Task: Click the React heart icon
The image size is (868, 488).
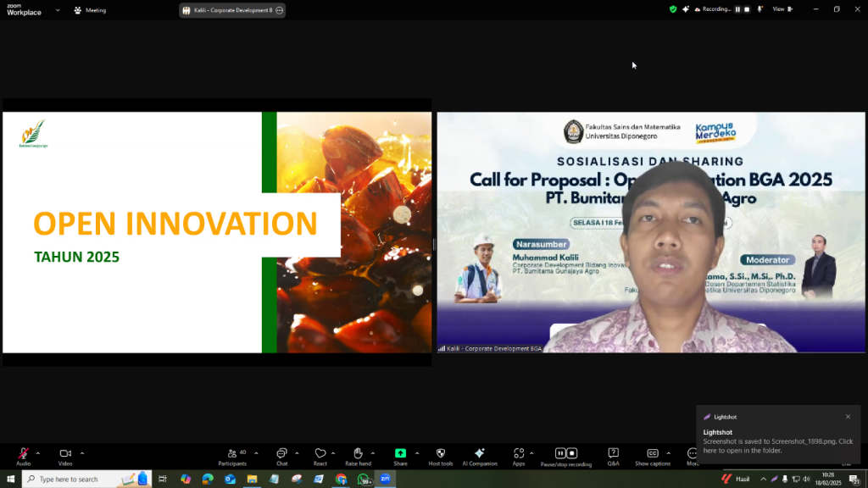Action: coord(320,454)
